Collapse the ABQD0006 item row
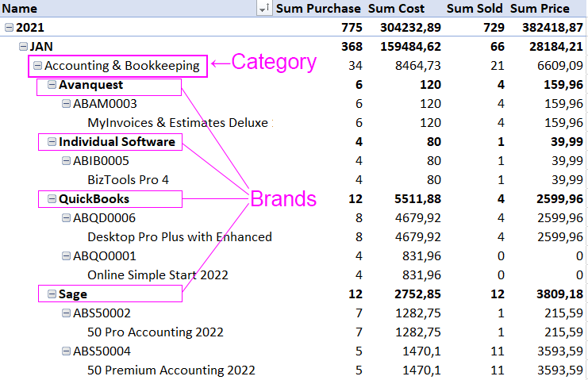The width and height of the screenshot is (588, 380). (66, 218)
